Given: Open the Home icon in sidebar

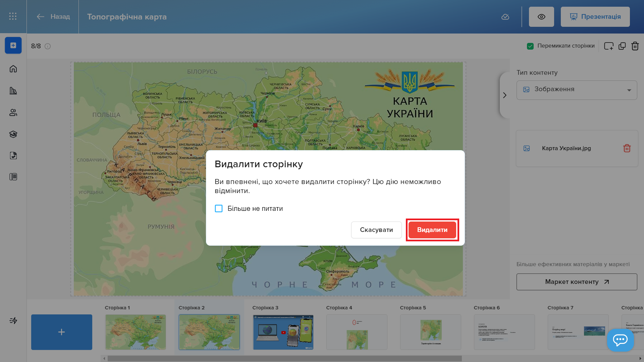Looking at the screenshot, I should pyautogui.click(x=13, y=69).
